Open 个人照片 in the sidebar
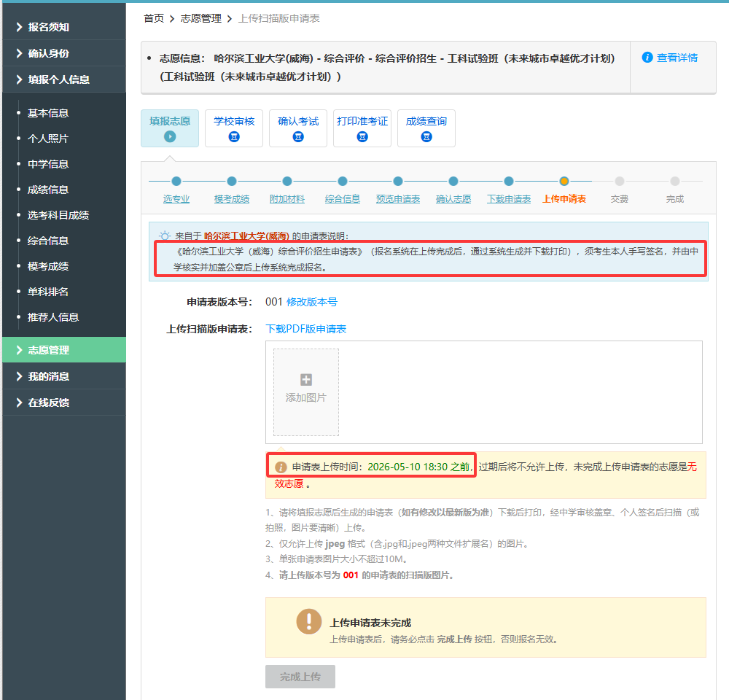This screenshot has width=729, height=700. click(x=48, y=139)
